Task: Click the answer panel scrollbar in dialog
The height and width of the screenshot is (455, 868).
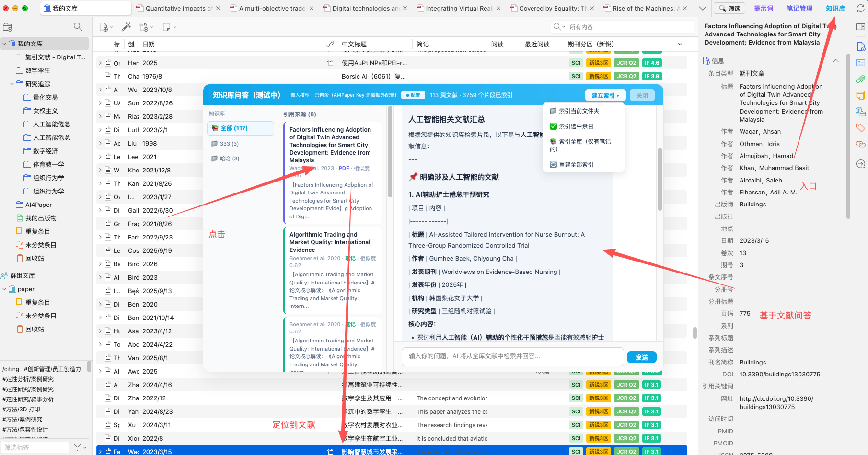Action: pos(660,180)
